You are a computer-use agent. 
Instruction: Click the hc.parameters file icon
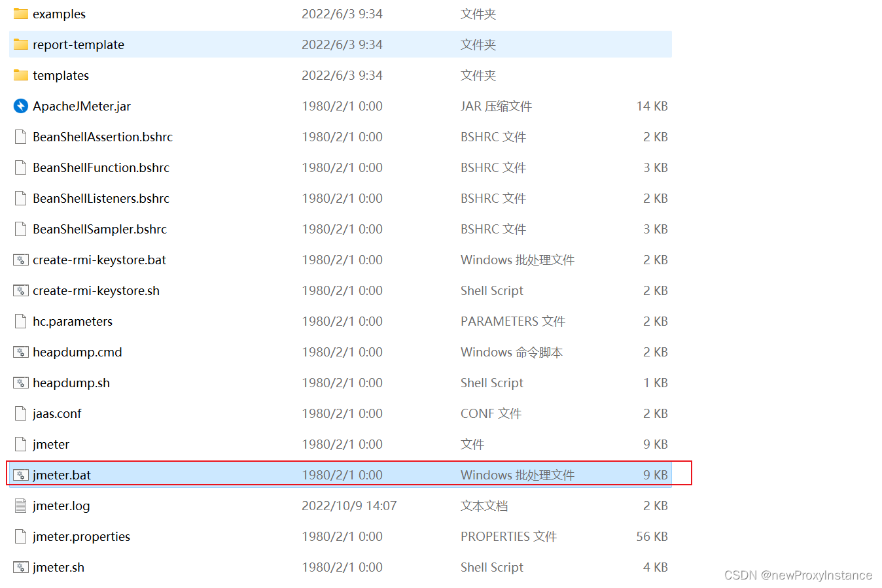coord(21,321)
